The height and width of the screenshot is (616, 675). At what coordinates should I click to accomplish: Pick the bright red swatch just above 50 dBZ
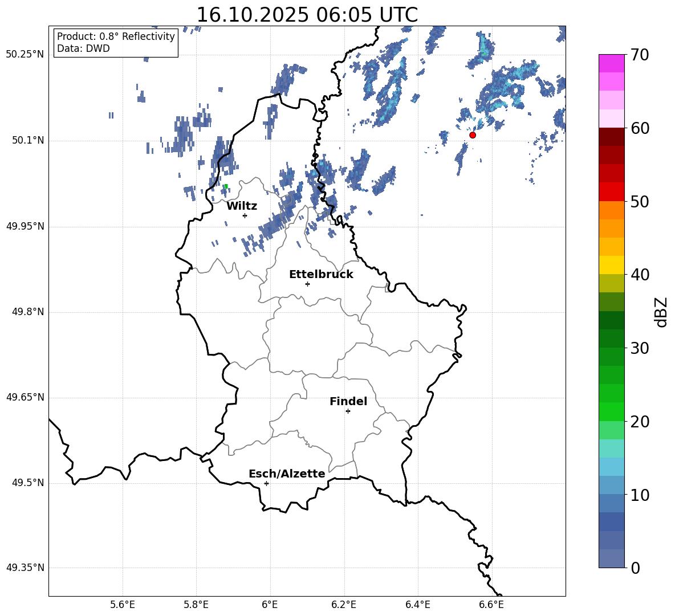tap(611, 192)
